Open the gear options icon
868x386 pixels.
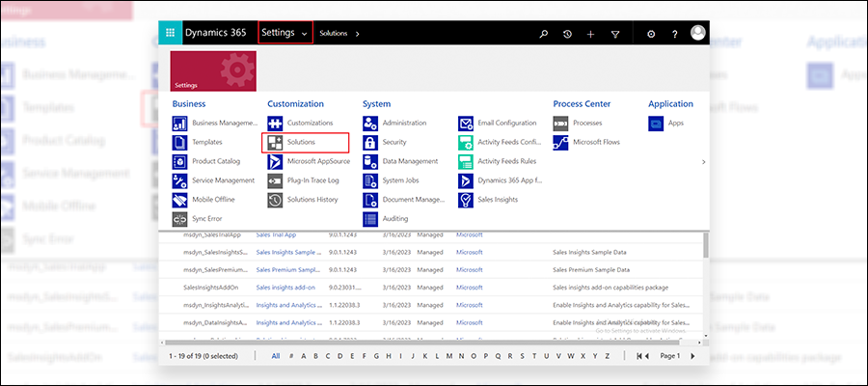coord(651,34)
